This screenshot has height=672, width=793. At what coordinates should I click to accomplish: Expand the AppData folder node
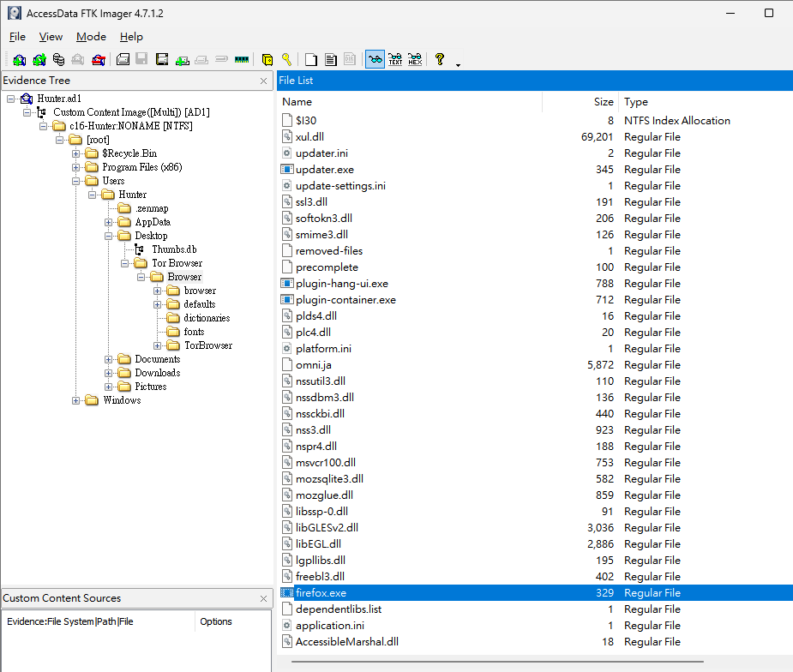[108, 223]
